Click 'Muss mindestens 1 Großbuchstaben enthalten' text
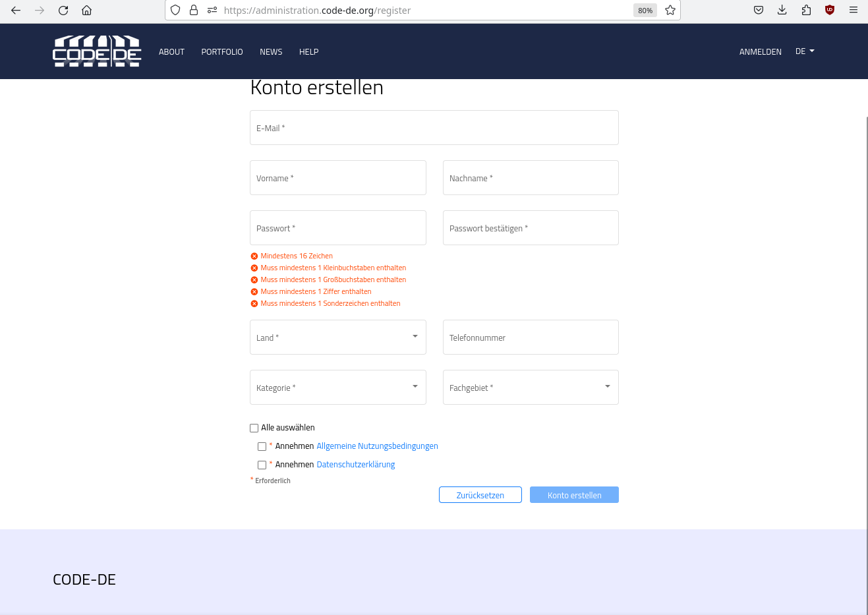This screenshot has width=868, height=615. click(x=333, y=279)
